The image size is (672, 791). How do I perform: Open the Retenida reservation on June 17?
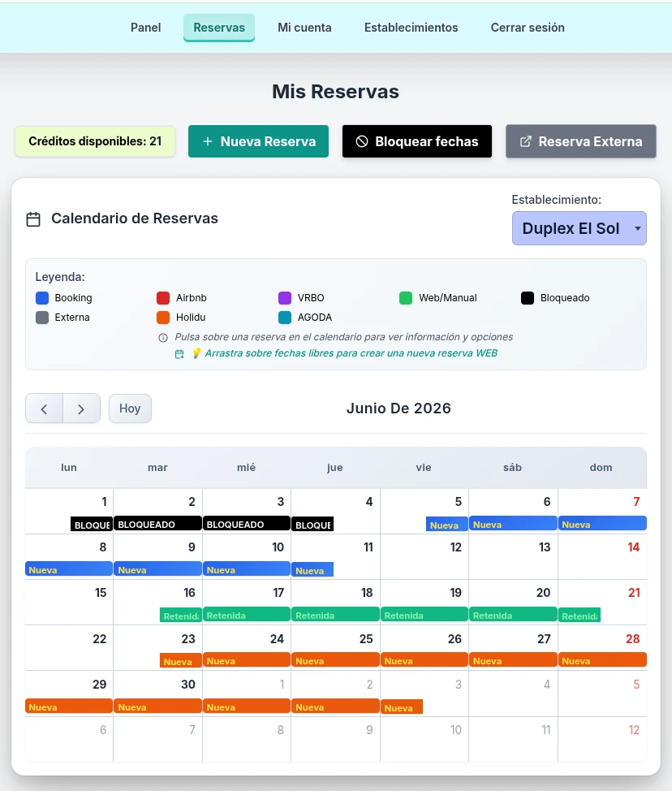(x=247, y=615)
